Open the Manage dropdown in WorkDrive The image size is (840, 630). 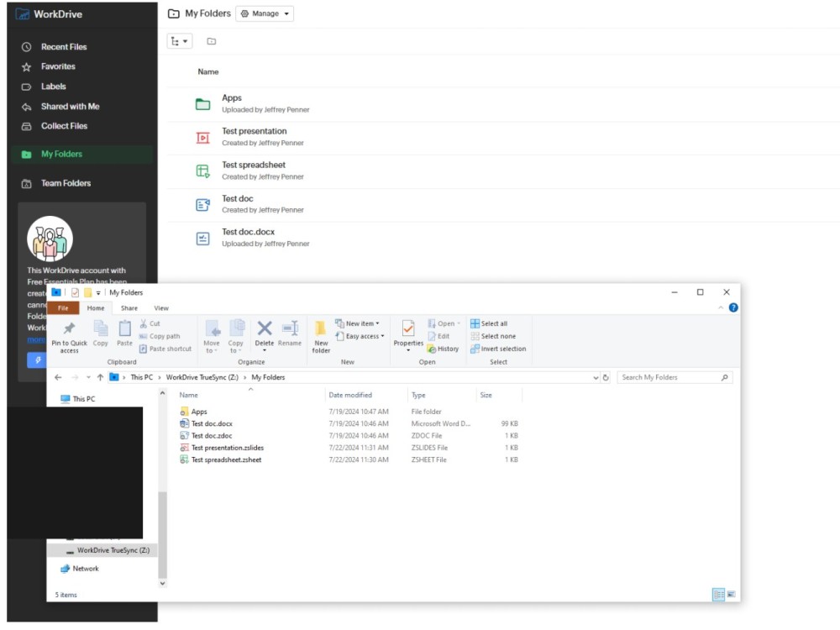click(x=265, y=13)
